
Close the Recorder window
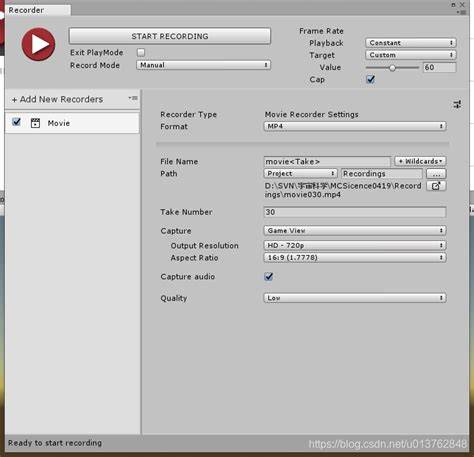point(462,5)
